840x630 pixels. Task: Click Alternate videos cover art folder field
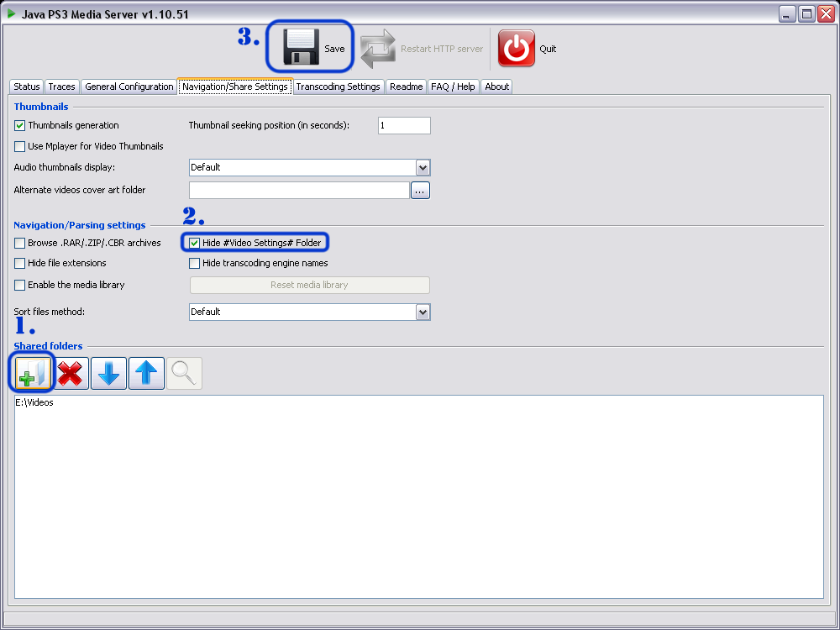300,190
